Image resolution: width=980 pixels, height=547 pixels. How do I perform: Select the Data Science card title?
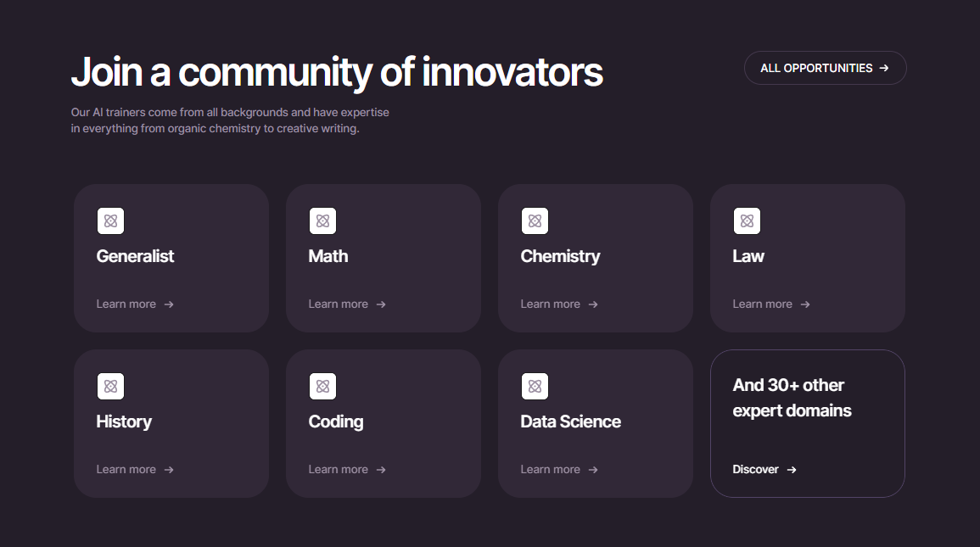click(x=571, y=421)
